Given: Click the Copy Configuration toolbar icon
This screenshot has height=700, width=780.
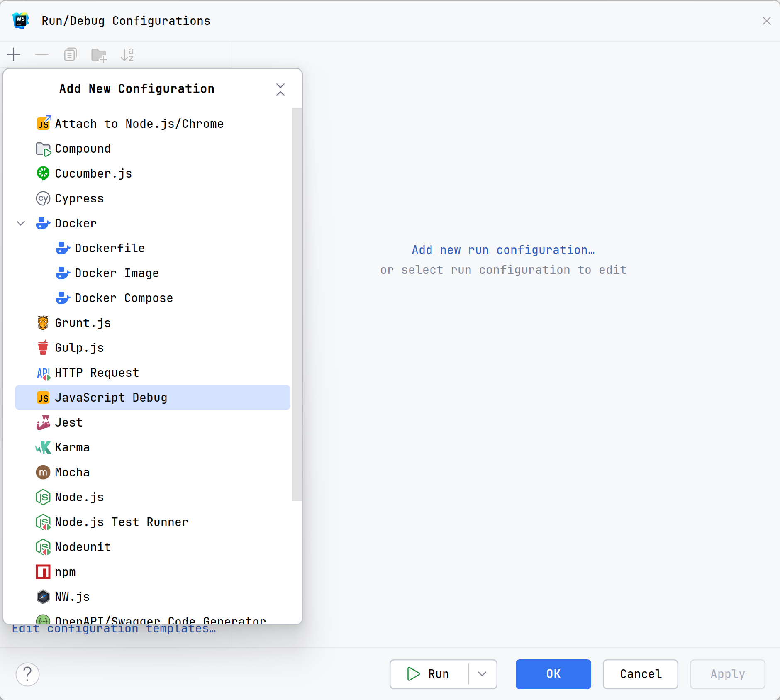Looking at the screenshot, I should point(70,54).
